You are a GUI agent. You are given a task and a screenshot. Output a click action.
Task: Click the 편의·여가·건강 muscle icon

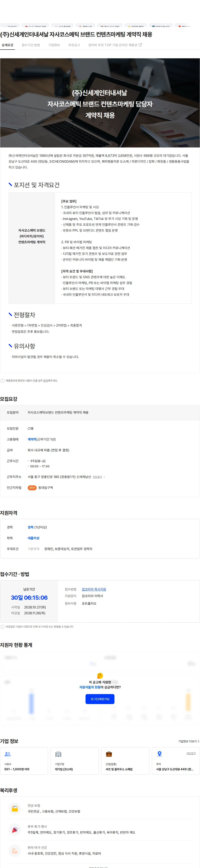[15, 851]
